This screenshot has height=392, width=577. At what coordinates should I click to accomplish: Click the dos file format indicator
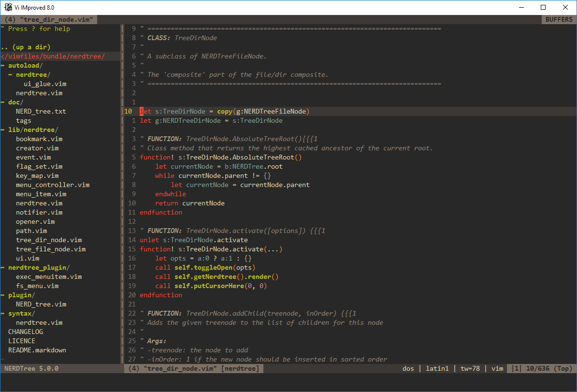click(x=408, y=368)
